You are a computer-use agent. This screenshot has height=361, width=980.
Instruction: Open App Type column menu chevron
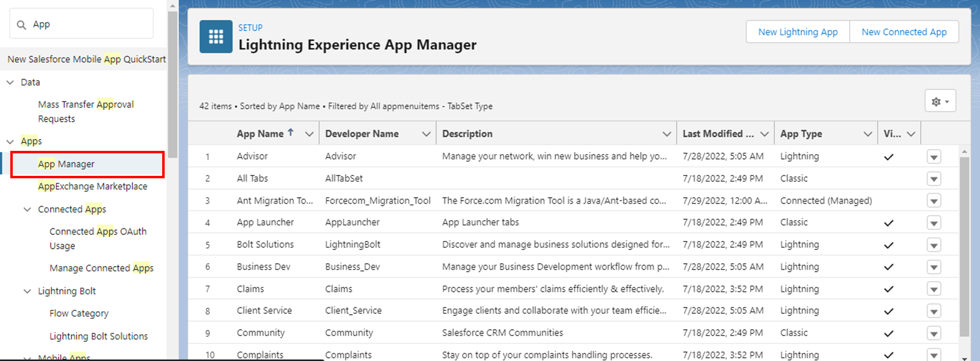pos(867,134)
